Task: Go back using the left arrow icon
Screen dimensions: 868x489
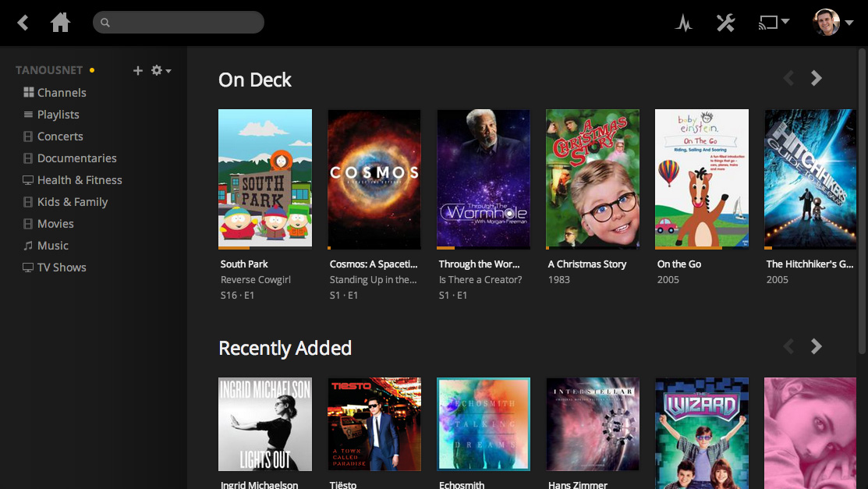Action: [23, 23]
